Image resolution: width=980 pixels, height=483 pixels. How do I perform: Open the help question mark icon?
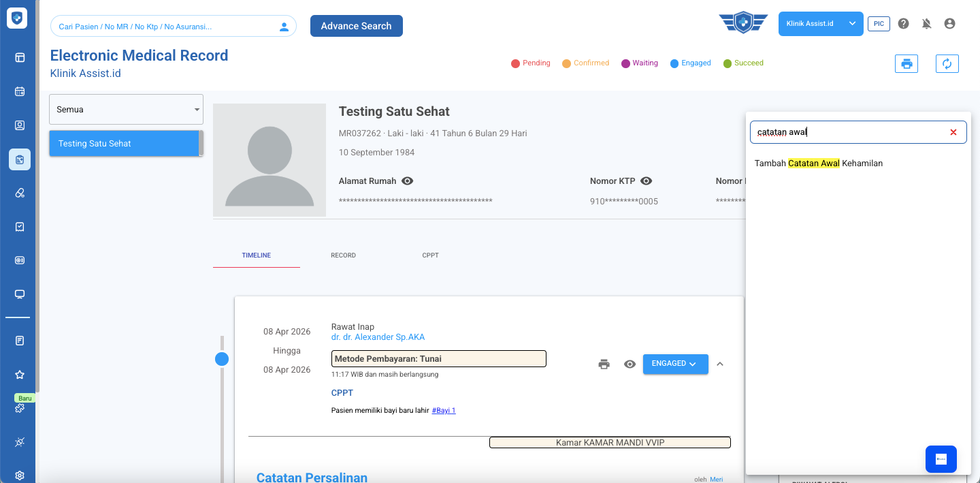pyautogui.click(x=903, y=24)
